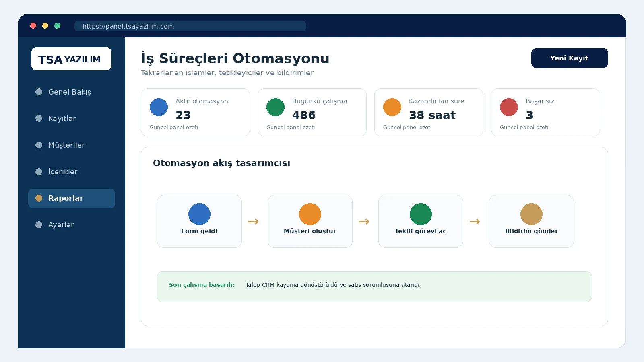Click the red window close dot
The height and width of the screenshot is (362, 644).
point(33,26)
